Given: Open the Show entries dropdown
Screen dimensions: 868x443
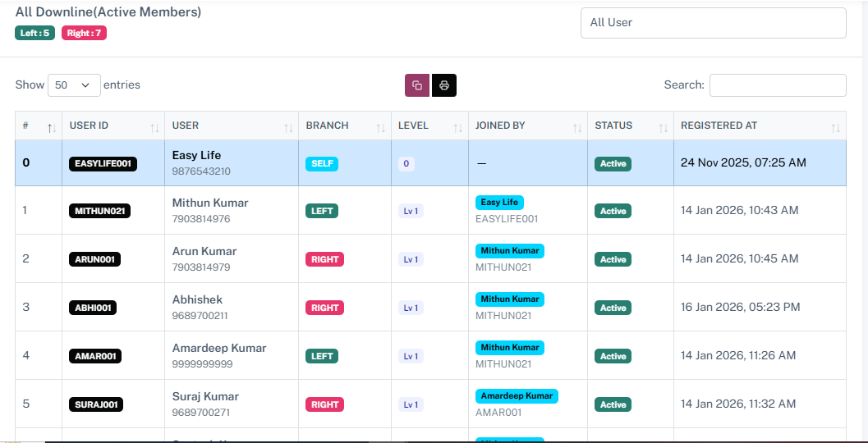Looking at the screenshot, I should (x=74, y=85).
